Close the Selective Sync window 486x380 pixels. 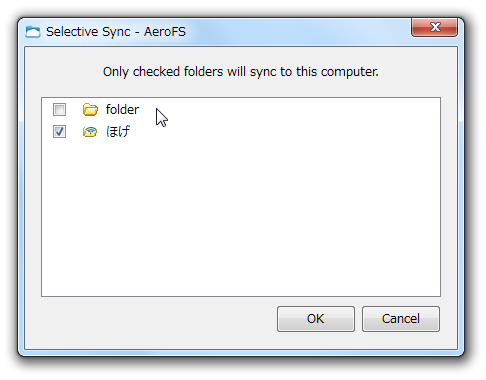[x=434, y=27]
